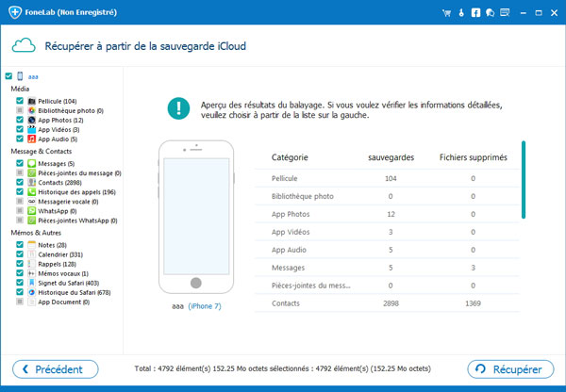The height and width of the screenshot is (392, 566).
Task: Click the teal exclamation notice icon
Action: click(178, 108)
